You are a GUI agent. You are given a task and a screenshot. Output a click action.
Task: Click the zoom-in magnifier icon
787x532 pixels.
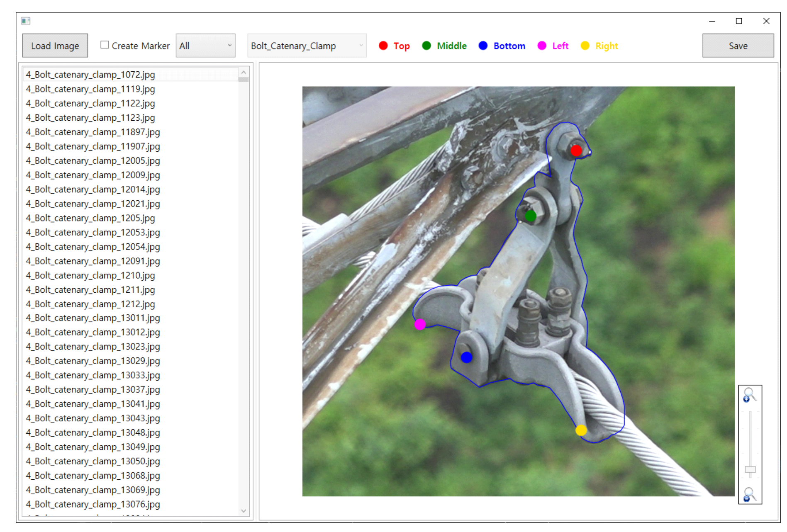coord(749,395)
